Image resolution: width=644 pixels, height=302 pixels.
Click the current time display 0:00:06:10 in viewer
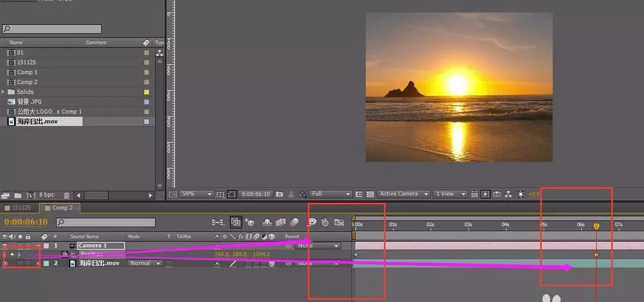256,194
